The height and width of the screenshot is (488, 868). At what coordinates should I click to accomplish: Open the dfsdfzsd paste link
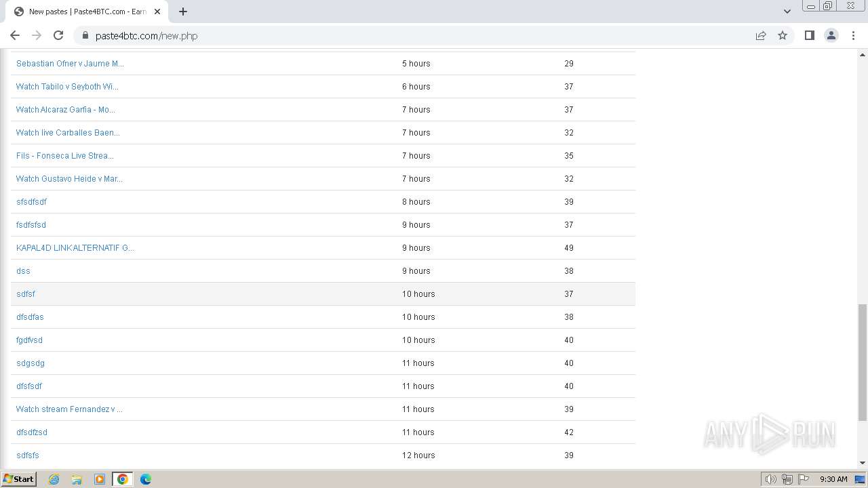tap(32, 432)
